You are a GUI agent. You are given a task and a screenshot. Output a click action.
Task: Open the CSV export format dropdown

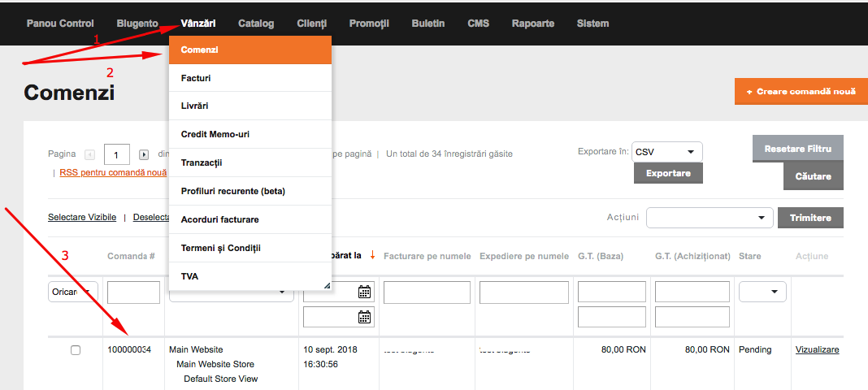click(x=666, y=152)
